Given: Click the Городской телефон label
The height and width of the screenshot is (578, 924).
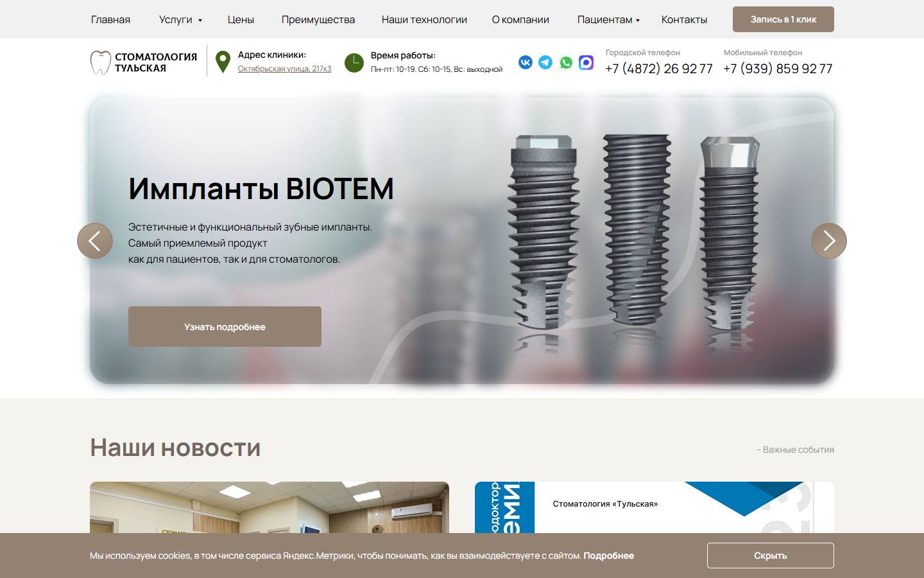Looking at the screenshot, I should pyautogui.click(x=643, y=53).
